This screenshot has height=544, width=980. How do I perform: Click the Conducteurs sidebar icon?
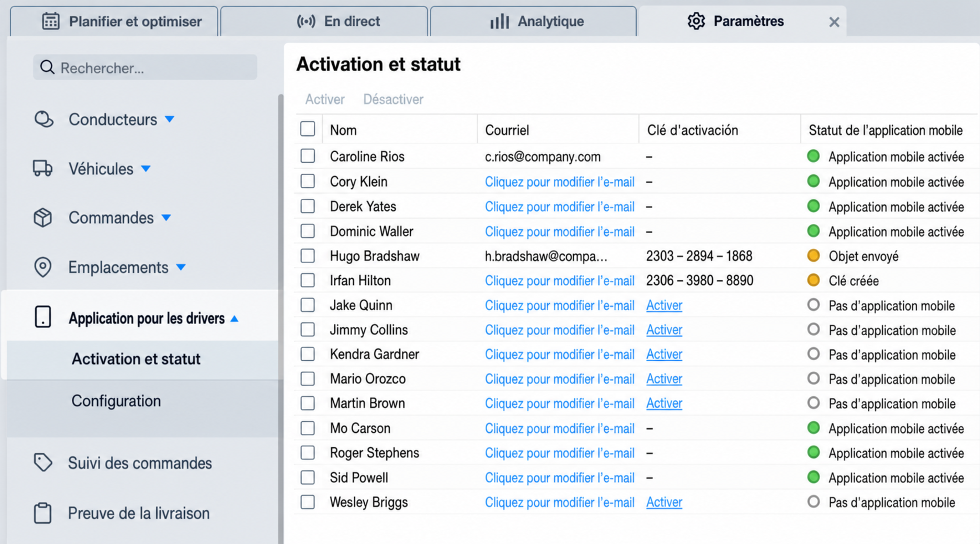[x=44, y=119]
